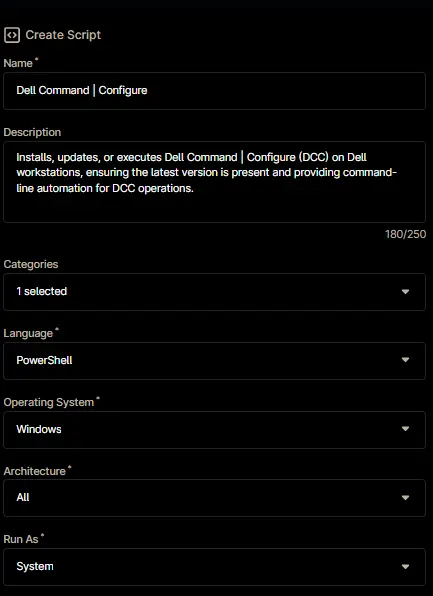Click the Description label
Viewport: 433px width, 596px height.
pyautogui.click(x=32, y=132)
